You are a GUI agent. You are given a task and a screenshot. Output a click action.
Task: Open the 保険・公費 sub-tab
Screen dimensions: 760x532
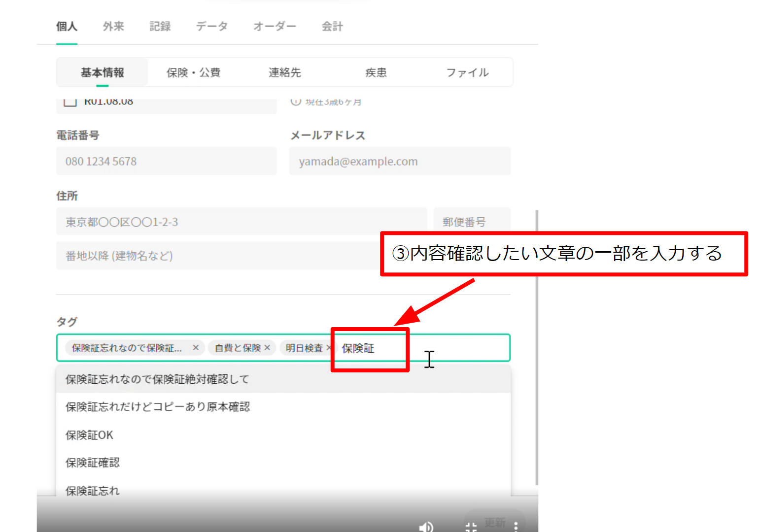click(x=193, y=72)
